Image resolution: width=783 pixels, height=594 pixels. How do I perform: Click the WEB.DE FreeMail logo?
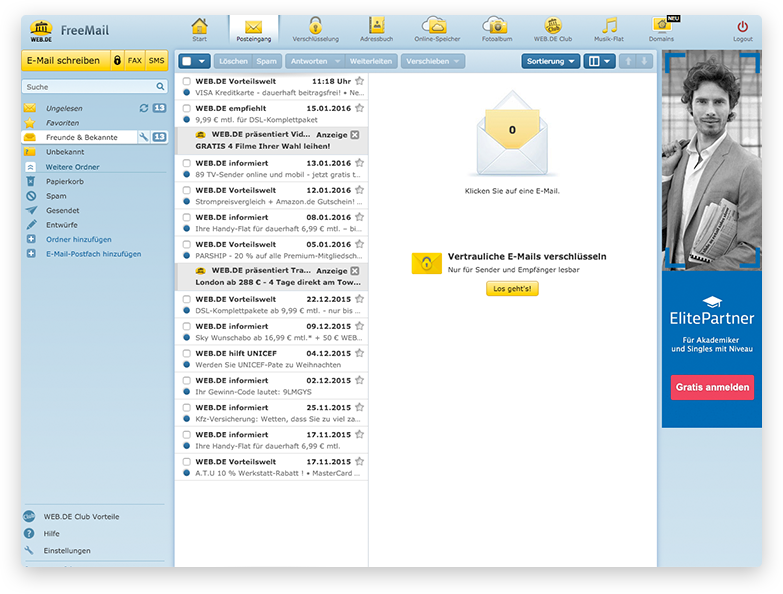click(x=69, y=31)
